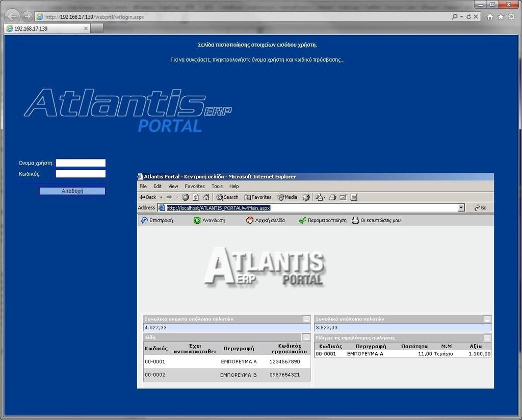
Task: Click the Stop icon in Atlantis Portal toolbar
Action: click(x=186, y=197)
